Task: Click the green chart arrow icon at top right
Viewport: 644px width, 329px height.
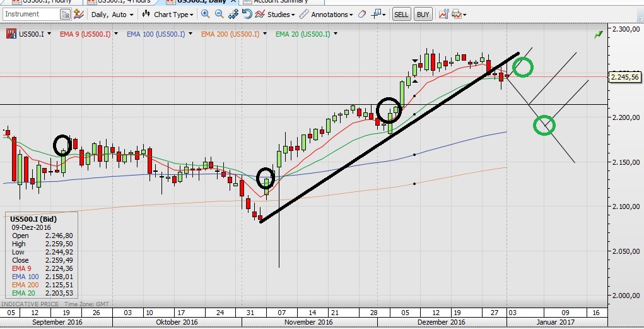Action: click(x=599, y=35)
